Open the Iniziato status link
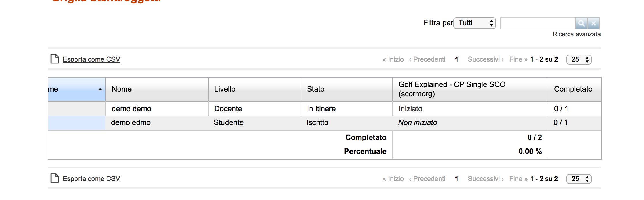 pyautogui.click(x=410, y=109)
